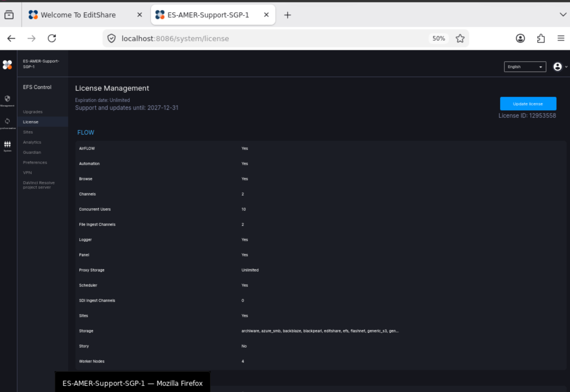The height and width of the screenshot is (392, 570).
Task: Open Analytics in the sidebar menu
Action: [x=32, y=142]
